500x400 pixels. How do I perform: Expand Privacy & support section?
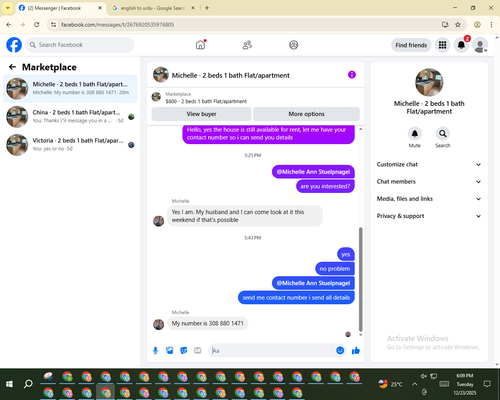429,216
